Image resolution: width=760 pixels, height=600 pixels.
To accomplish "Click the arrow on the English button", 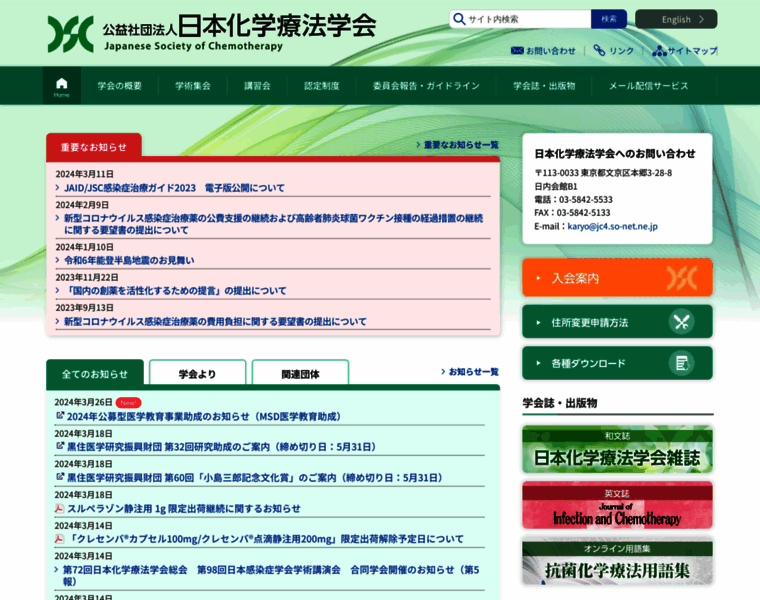I will [701, 19].
